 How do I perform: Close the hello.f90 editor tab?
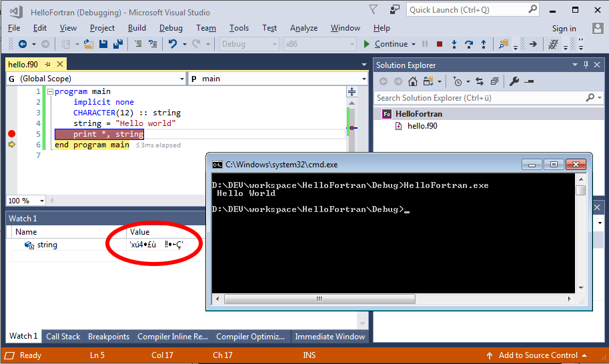pos(60,65)
